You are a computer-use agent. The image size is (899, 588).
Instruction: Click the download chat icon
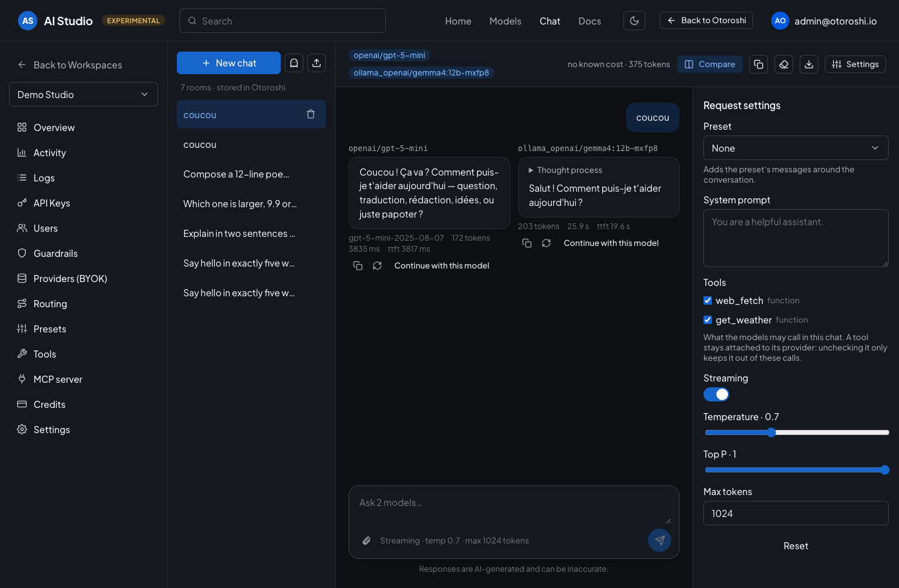click(809, 64)
